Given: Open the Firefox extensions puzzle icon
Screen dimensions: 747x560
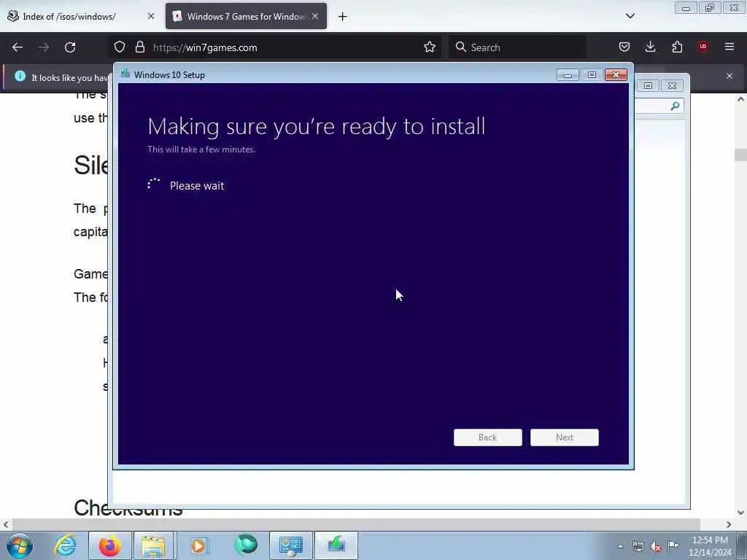Looking at the screenshot, I should pos(677,47).
